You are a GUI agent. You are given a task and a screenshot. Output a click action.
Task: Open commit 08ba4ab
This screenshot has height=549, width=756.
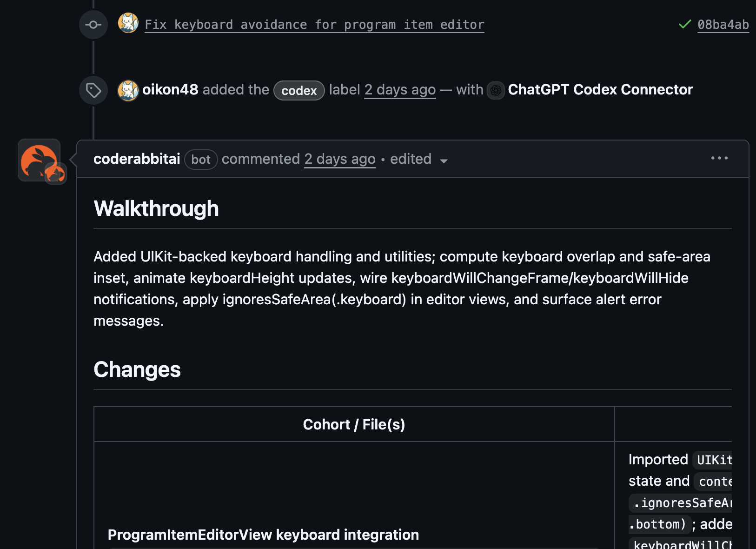point(723,25)
